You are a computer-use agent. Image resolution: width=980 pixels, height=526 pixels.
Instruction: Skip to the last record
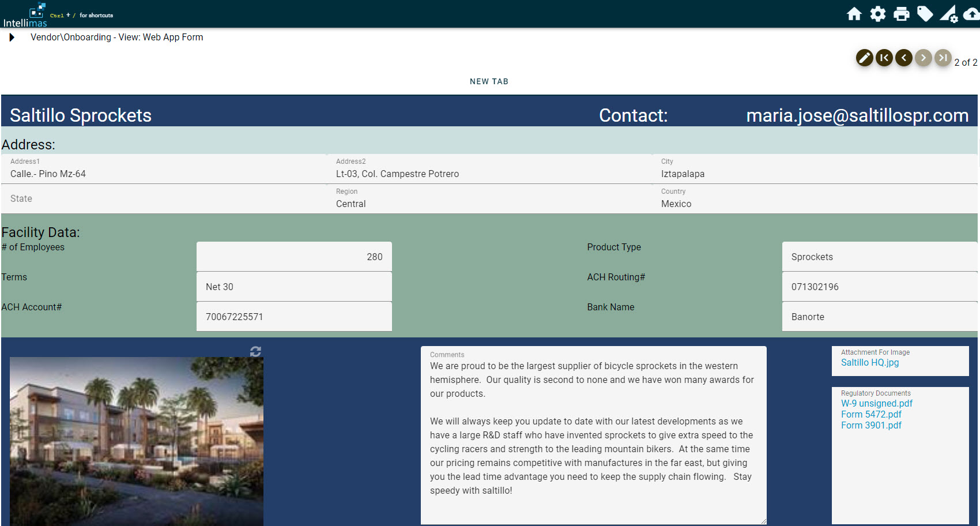943,58
